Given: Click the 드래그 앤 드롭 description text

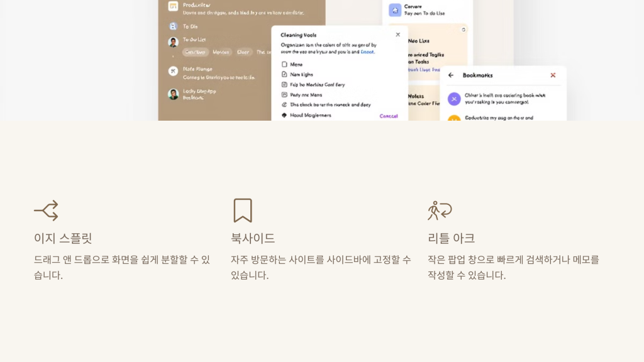Looking at the screenshot, I should coord(122,267).
